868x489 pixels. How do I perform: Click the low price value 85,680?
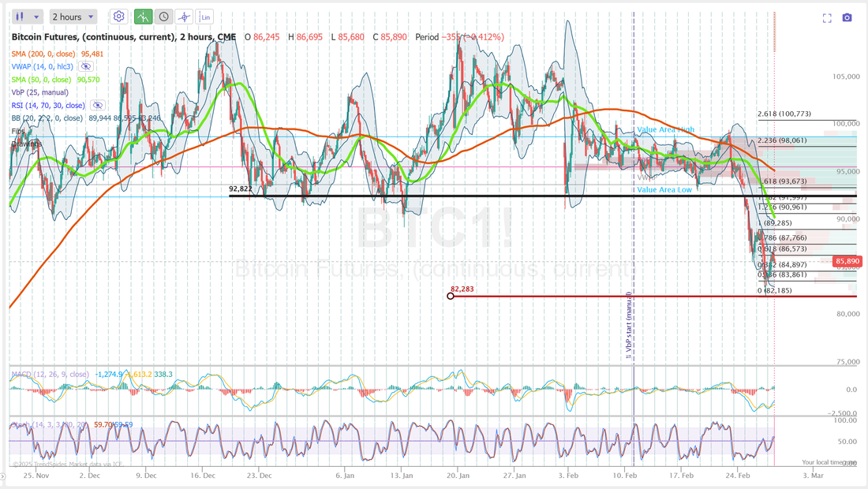(351, 37)
